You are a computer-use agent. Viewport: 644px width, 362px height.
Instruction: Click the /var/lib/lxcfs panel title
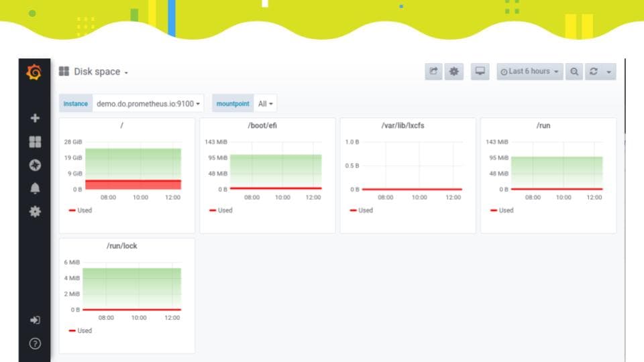tap(402, 125)
